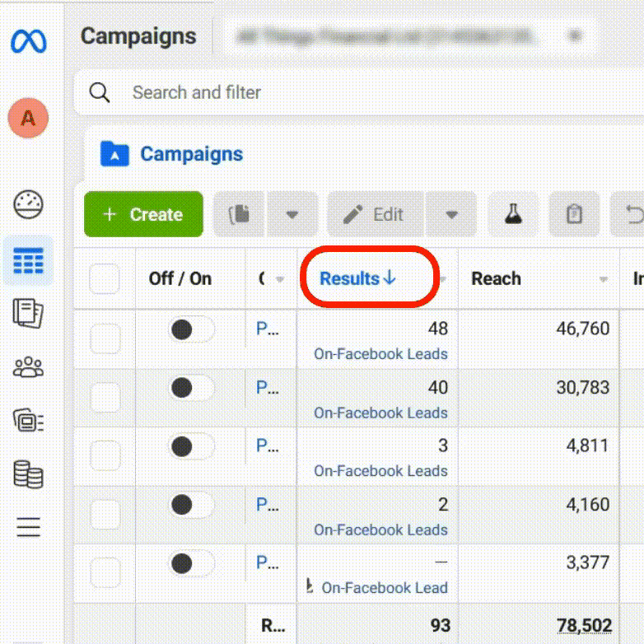Click the blue Campaigns folder icon
Screen dimensions: 644x644
(114, 154)
